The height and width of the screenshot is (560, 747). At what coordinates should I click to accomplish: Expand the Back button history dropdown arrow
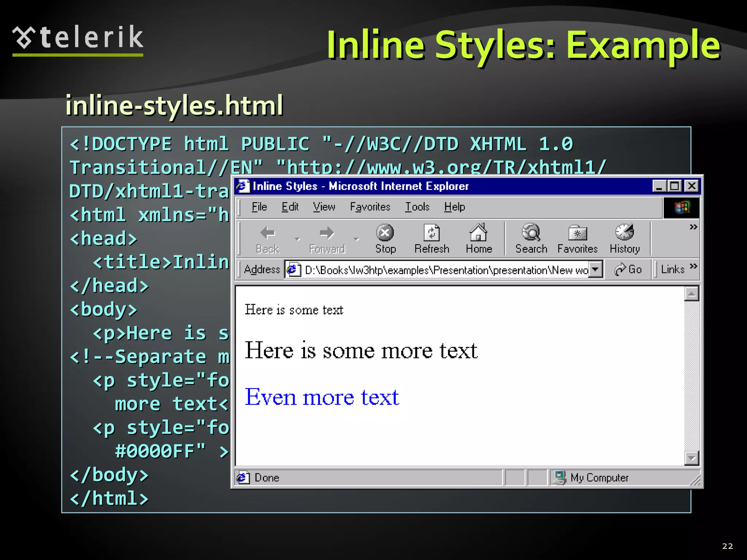tap(297, 239)
